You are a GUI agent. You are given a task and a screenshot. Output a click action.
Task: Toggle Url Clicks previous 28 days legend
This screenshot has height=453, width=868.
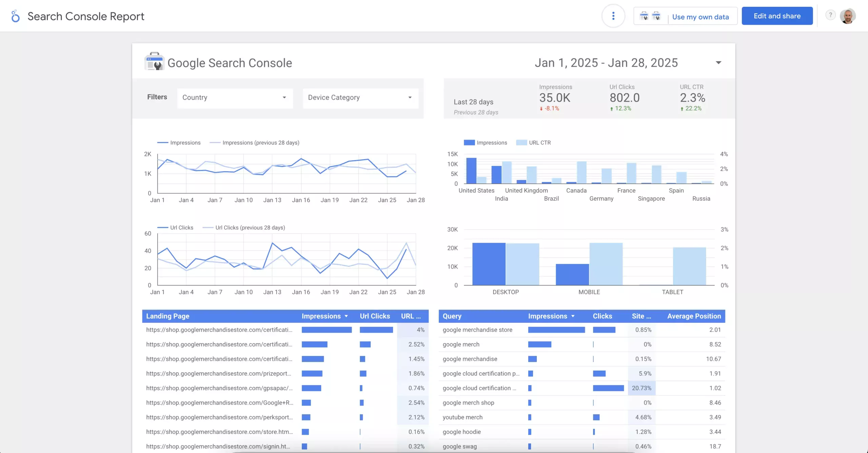pos(244,228)
